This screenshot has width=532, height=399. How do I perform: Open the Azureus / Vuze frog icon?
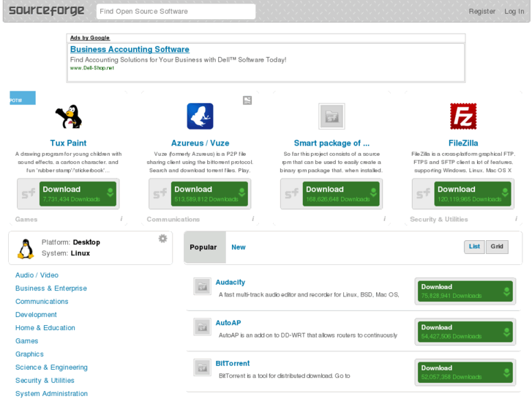[x=201, y=116]
